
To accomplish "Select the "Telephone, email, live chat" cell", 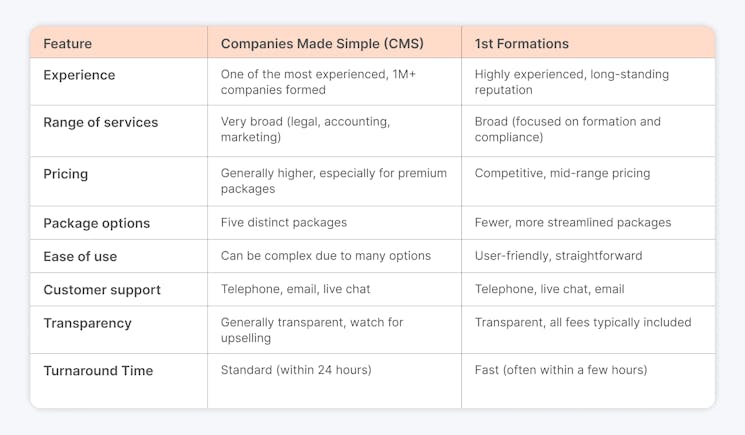I will pos(295,289).
